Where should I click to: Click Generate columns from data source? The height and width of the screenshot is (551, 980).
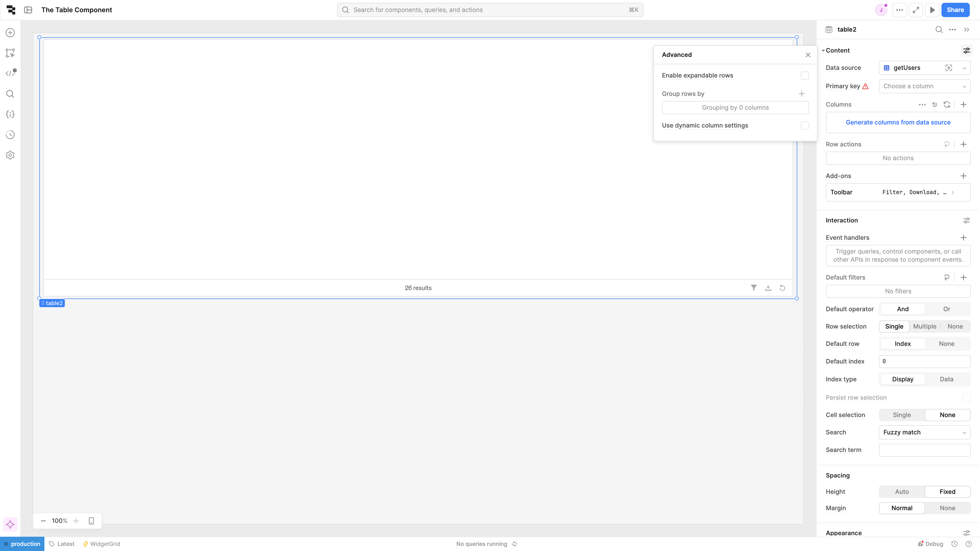point(898,122)
